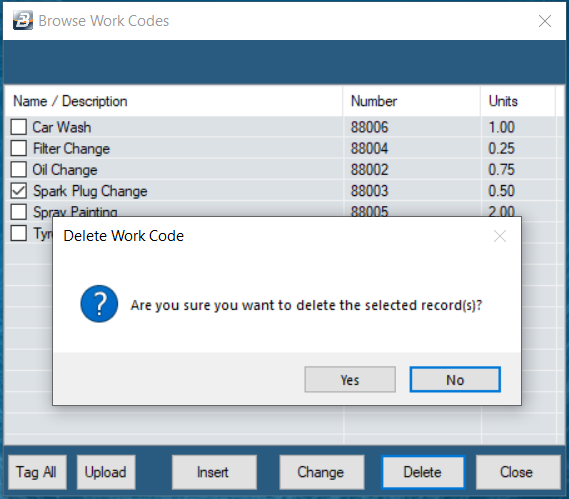Click the units value 0.75
Viewport: 569px width, 499px height.
tap(502, 170)
